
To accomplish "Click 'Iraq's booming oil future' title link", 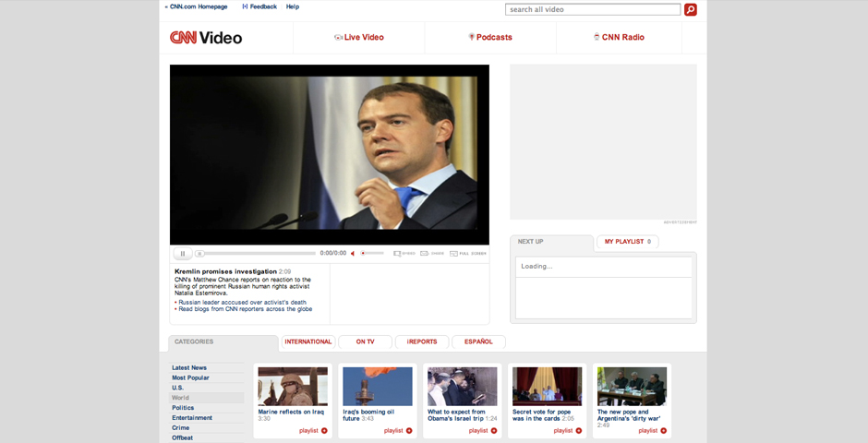I will (x=368, y=415).
